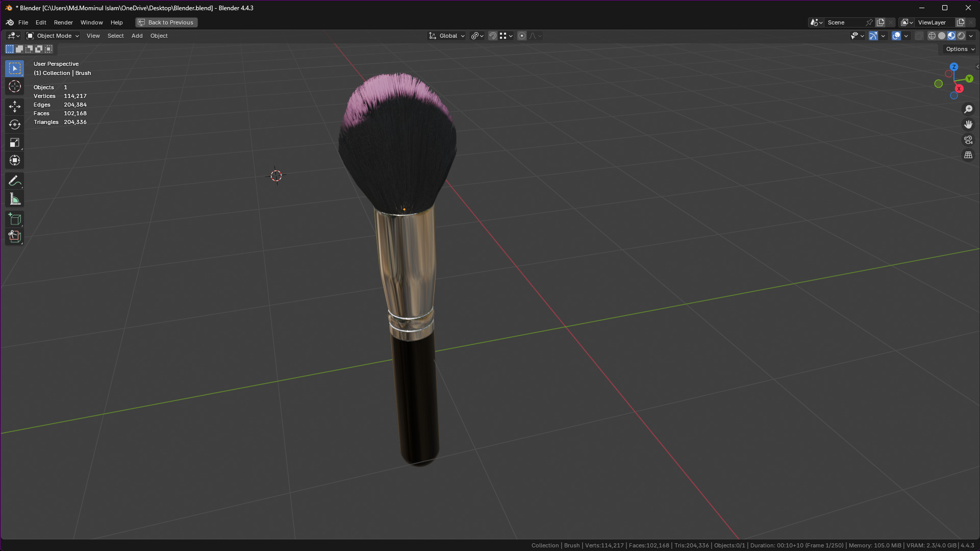Open the view layer browse dropdown
Viewport: 980px width, 551px height.
tap(907, 22)
